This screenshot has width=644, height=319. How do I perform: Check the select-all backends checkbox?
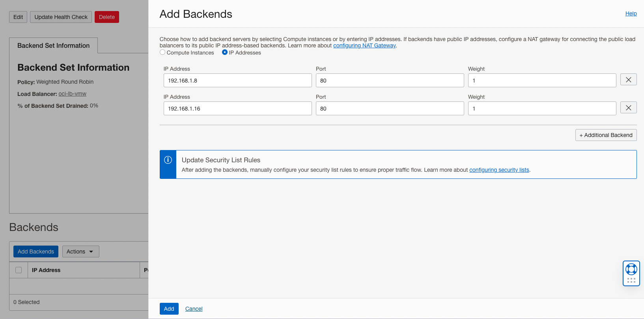(x=19, y=270)
